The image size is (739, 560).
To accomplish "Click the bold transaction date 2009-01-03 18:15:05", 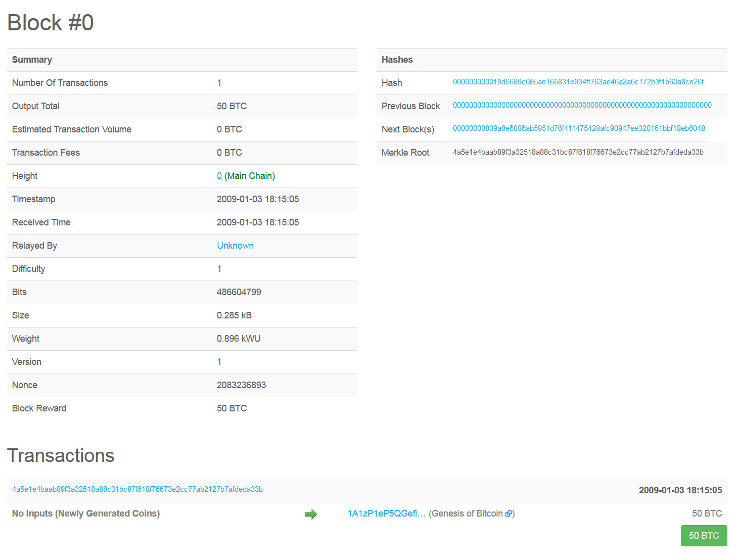I will click(x=680, y=490).
